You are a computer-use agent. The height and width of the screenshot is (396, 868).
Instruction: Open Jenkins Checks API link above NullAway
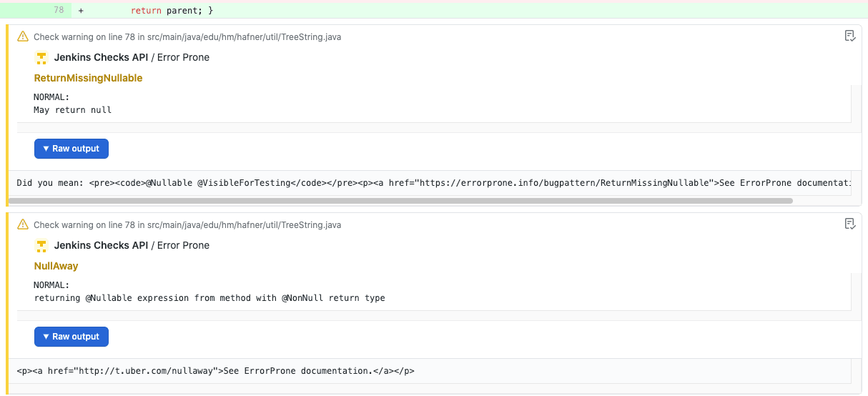click(101, 246)
